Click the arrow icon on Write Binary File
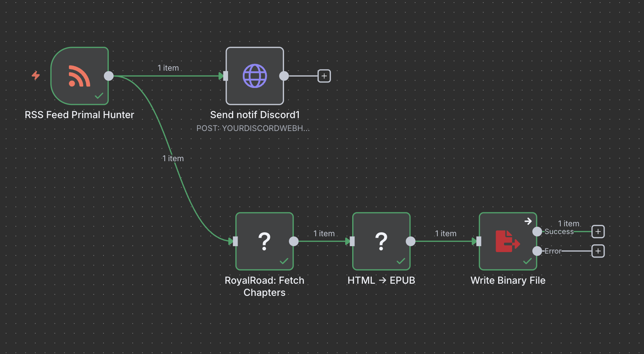The height and width of the screenshot is (354, 644). [528, 221]
